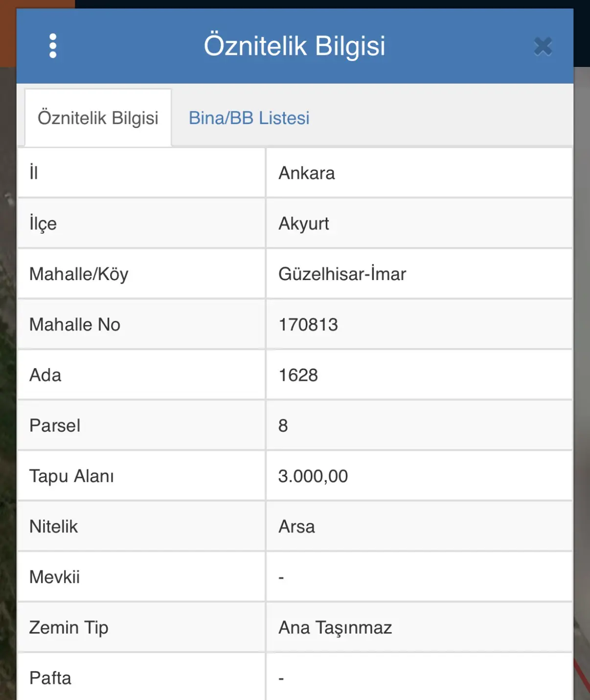The width and height of the screenshot is (590, 700).
Task: Switch to the Bina/BB Listesi tab
Action: pyautogui.click(x=249, y=118)
